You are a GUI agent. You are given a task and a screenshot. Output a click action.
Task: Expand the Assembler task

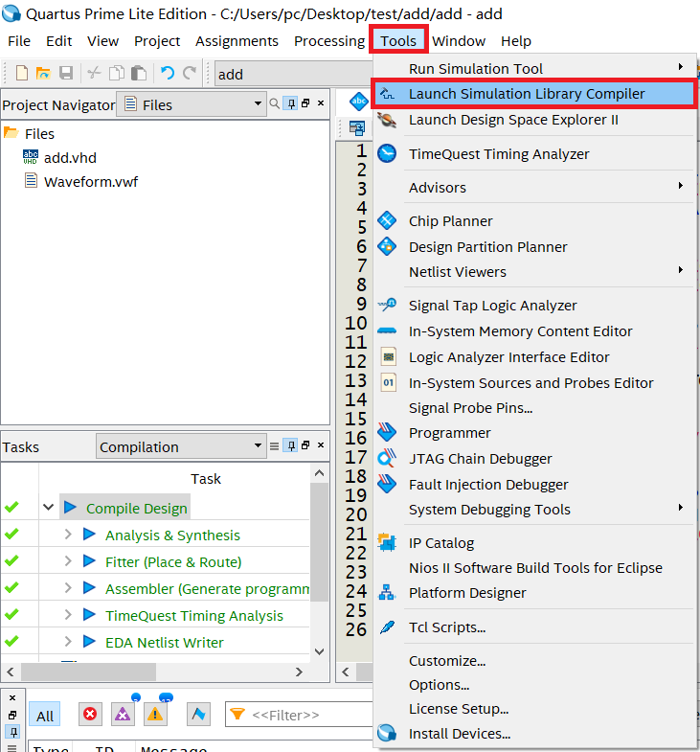pyautogui.click(x=68, y=587)
